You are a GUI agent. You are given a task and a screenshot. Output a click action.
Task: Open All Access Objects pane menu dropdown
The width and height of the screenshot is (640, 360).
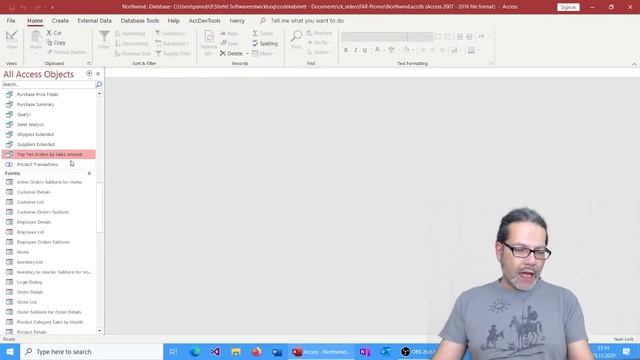coord(89,73)
